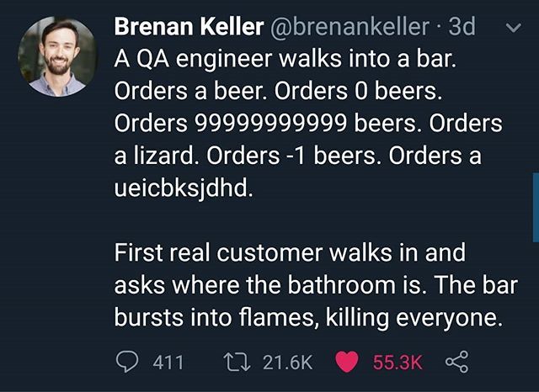Open the Brenan Keller display name link
539x392 pixels.
[x=189, y=26]
